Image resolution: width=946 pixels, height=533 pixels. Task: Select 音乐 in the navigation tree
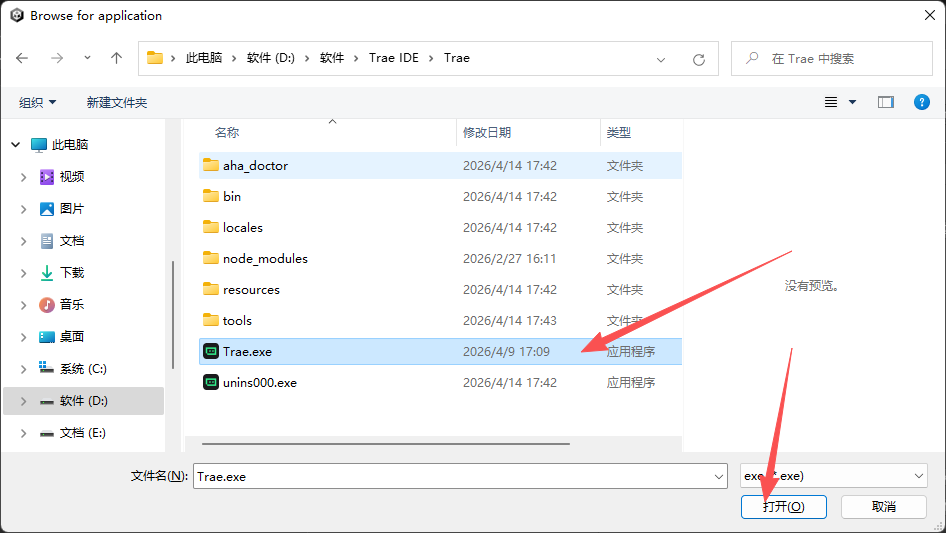[72, 304]
